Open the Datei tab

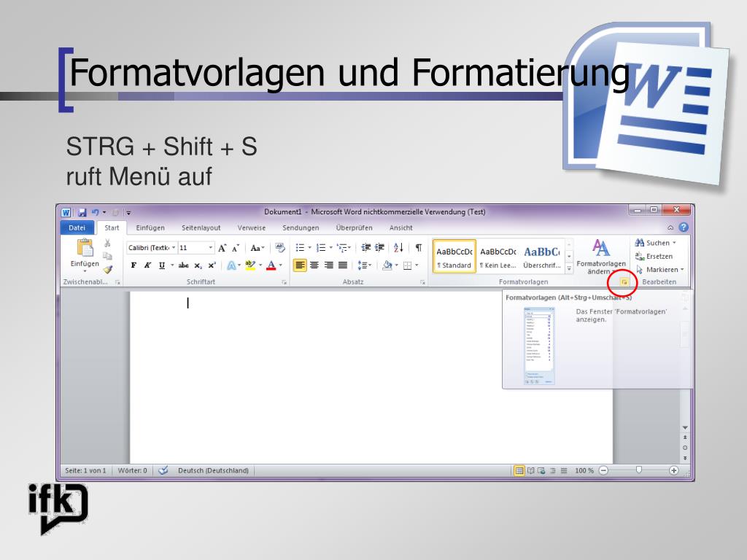click(x=77, y=227)
